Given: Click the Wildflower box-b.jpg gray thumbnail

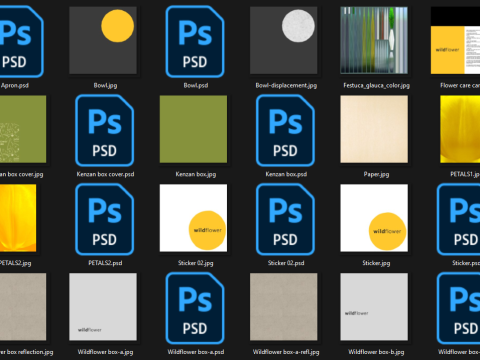Looking at the screenshot, I should (x=374, y=307).
